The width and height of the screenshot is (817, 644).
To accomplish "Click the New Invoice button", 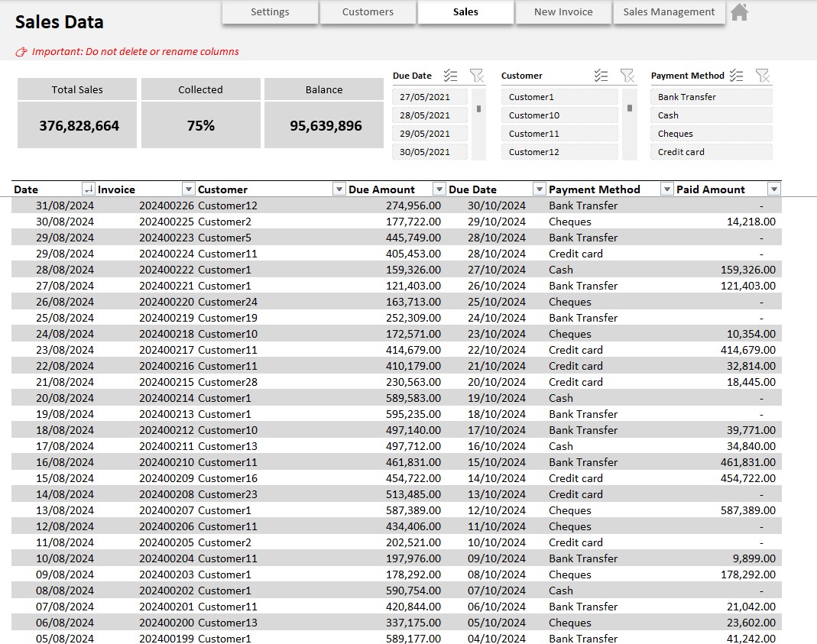I will [563, 12].
